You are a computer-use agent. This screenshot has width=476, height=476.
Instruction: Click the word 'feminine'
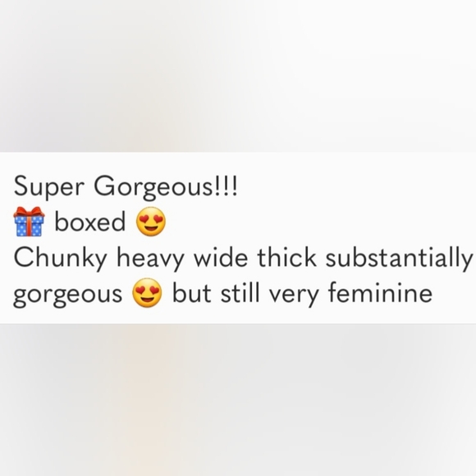pyautogui.click(x=380, y=292)
